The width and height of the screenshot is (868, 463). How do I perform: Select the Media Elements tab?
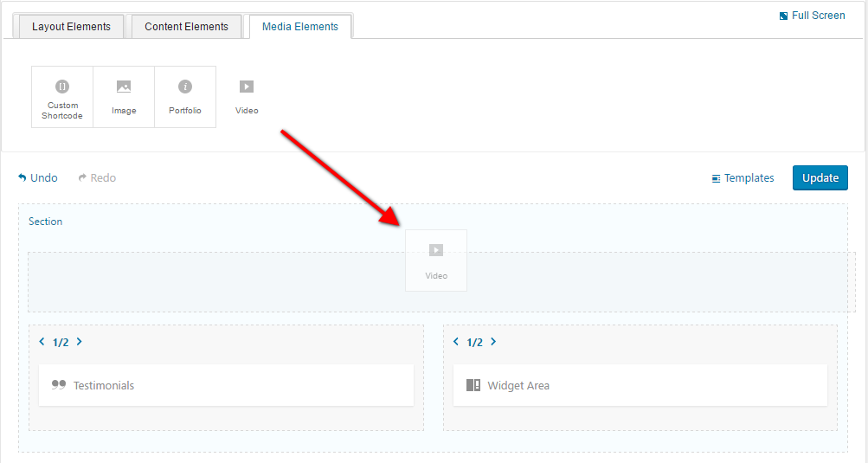pyautogui.click(x=300, y=27)
